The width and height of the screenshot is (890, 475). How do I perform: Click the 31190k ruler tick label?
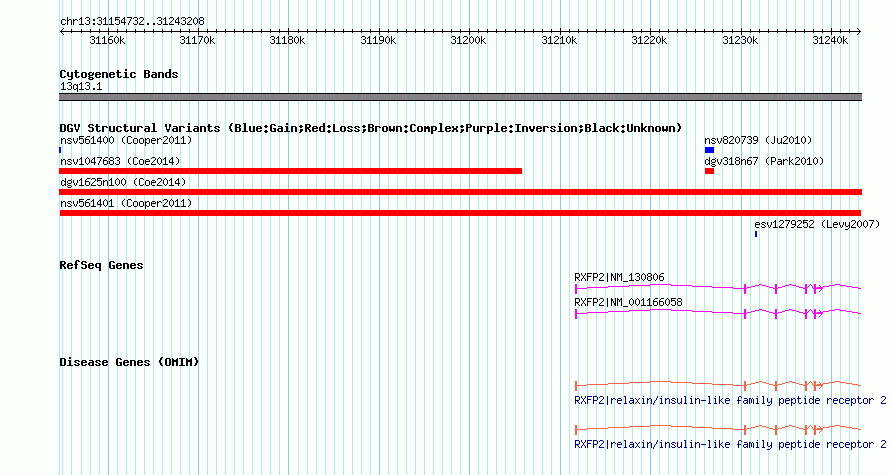pos(378,40)
